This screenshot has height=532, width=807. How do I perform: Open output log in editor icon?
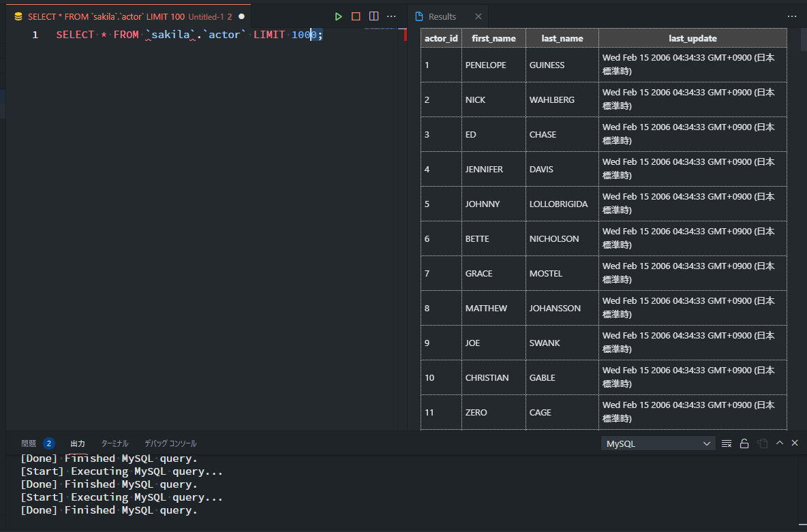coord(762,443)
